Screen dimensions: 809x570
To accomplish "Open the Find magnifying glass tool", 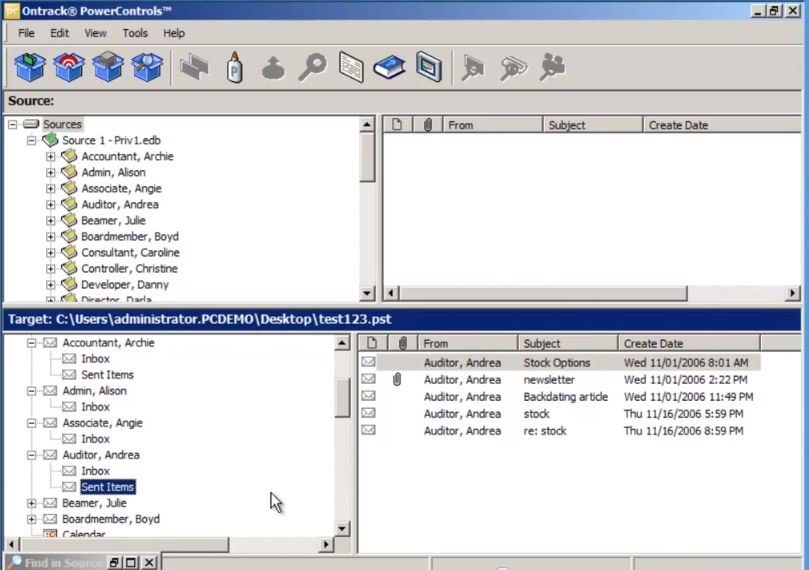I will tap(312, 67).
